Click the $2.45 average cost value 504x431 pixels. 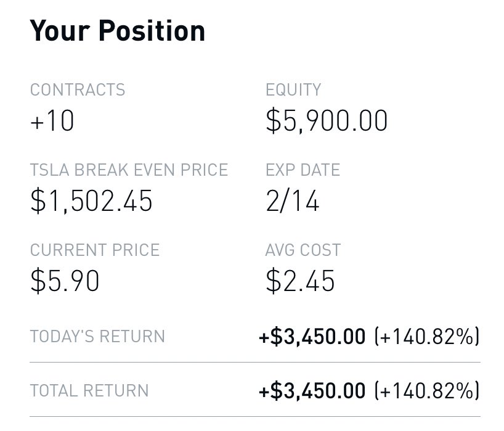(300, 281)
